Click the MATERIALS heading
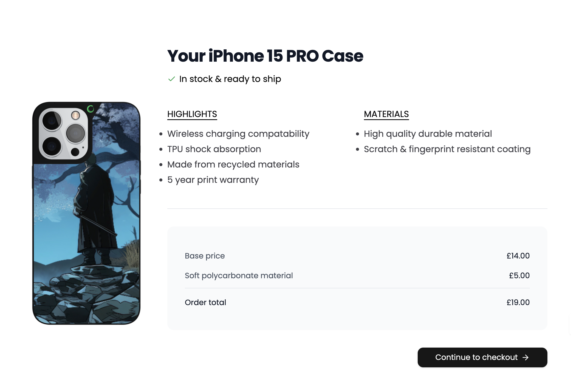571x392 pixels. coord(386,114)
